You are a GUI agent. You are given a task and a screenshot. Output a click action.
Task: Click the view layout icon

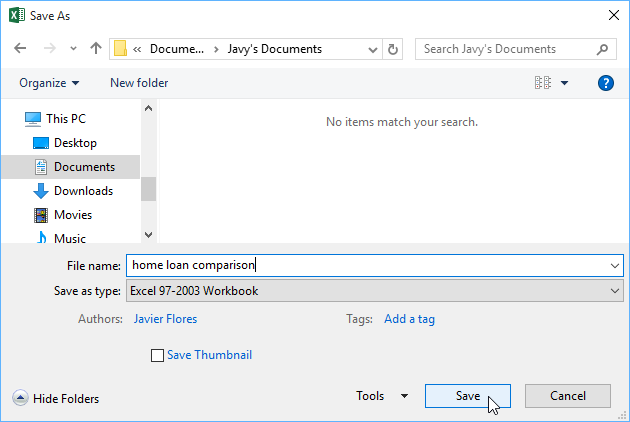[x=543, y=83]
